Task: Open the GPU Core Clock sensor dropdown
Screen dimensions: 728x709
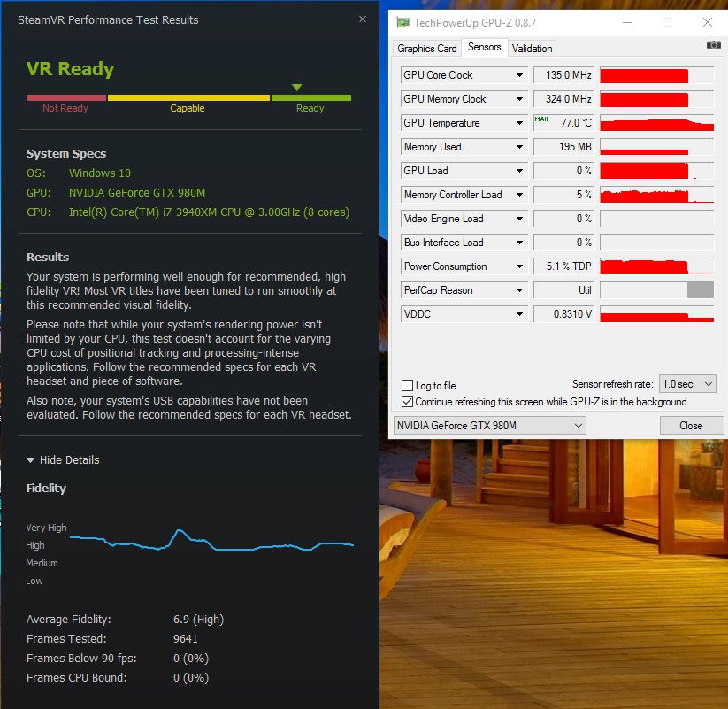Action: click(x=519, y=75)
